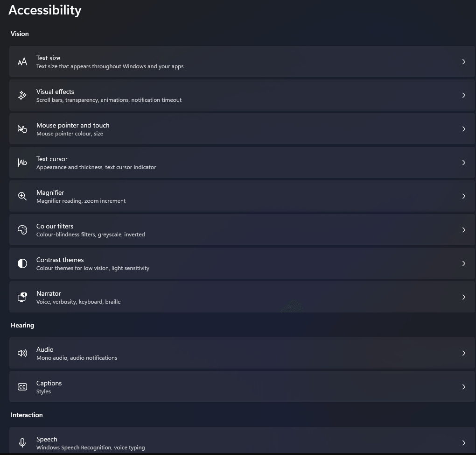Click the Mouse pointer and touch icon
The width and height of the screenshot is (476, 455).
pos(22,129)
